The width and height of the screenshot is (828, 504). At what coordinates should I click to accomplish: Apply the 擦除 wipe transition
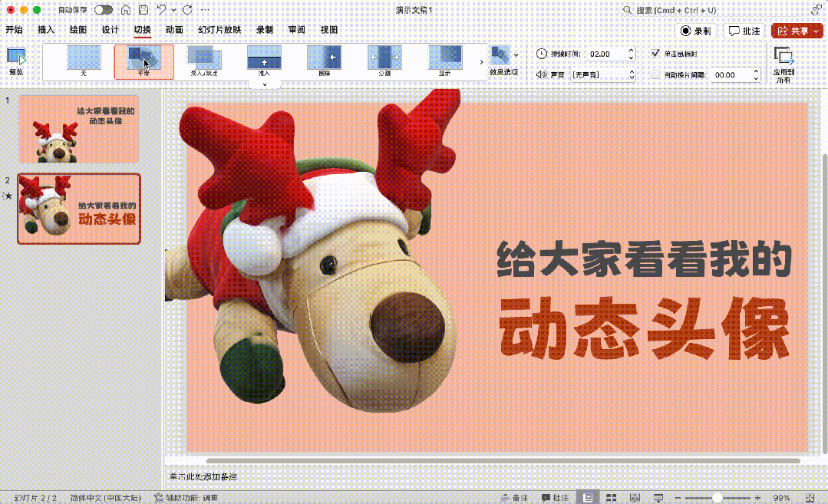[x=325, y=61]
